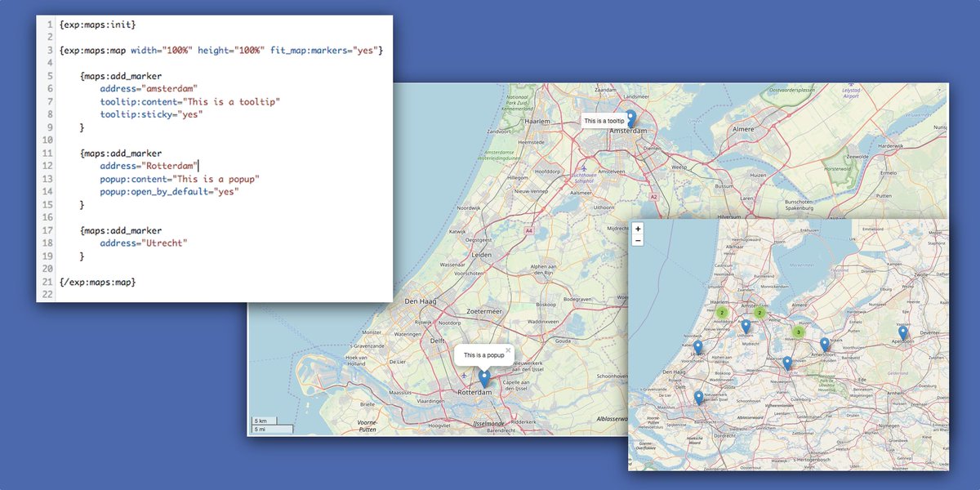Click the 5 km scale indicator
This screenshot has height=490, width=980.
click(x=260, y=421)
